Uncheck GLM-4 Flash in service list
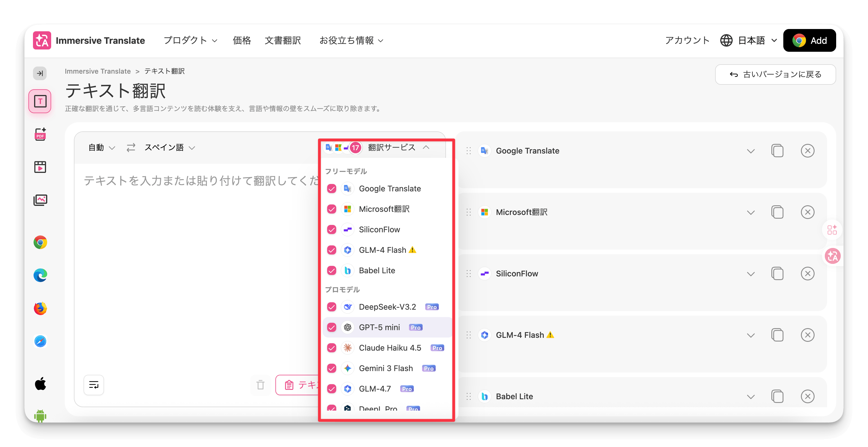Image resolution: width=868 pixels, height=447 pixels. point(332,250)
